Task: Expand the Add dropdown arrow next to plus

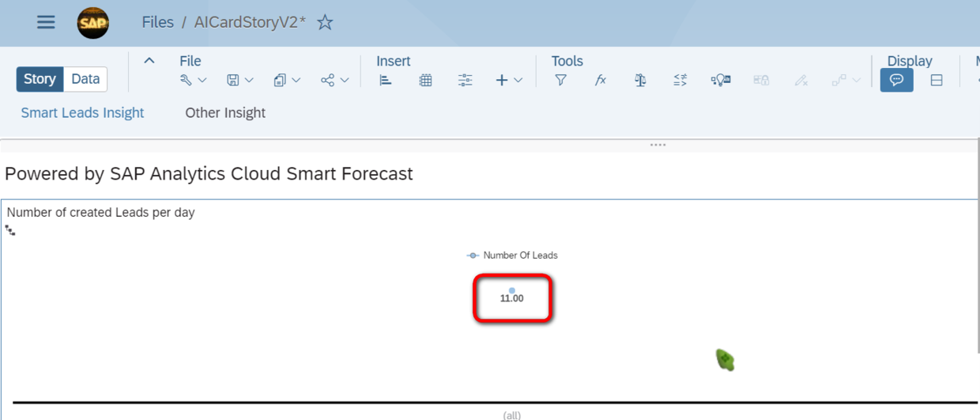Action: pyautogui.click(x=518, y=80)
